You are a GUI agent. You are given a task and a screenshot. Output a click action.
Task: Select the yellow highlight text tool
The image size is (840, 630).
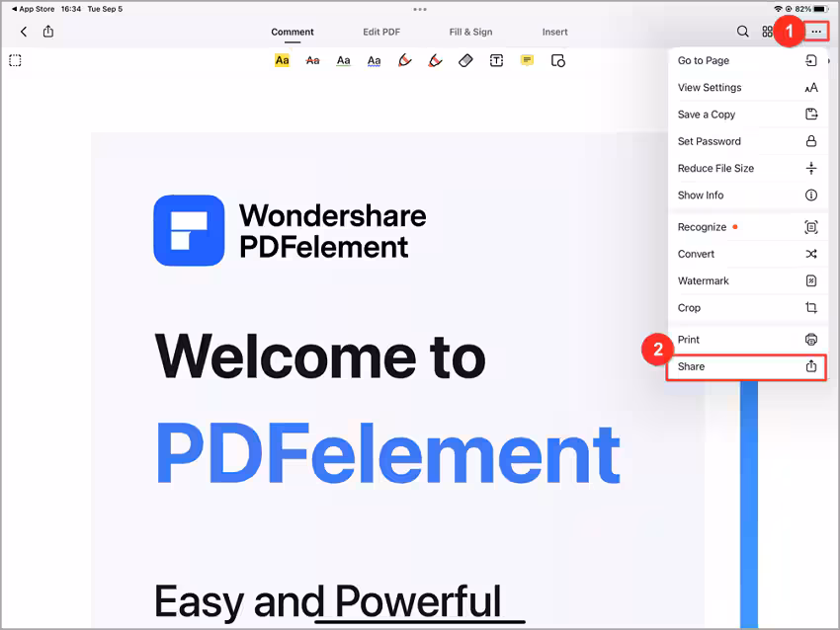click(x=282, y=60)
